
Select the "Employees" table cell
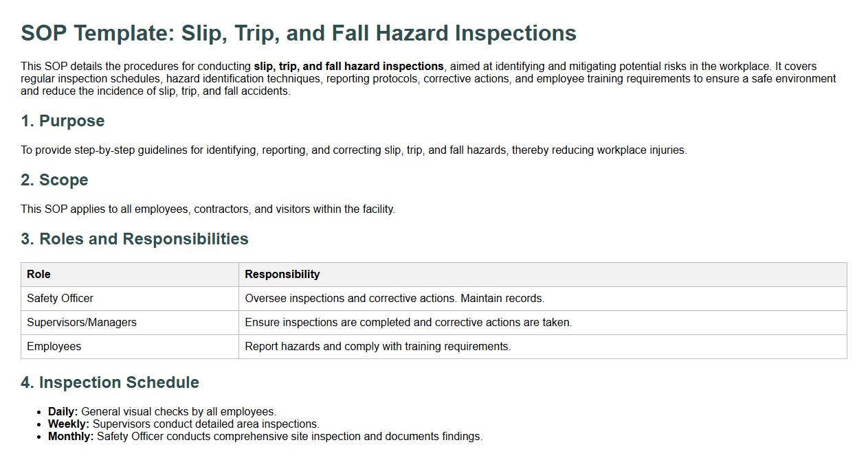click(x=54, y=347)
